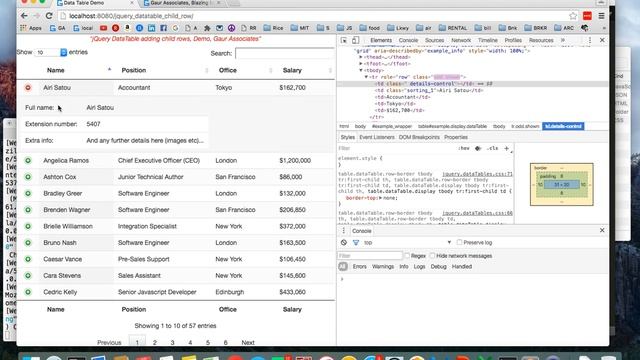Expand details for Cedric Kelly
The image size is (640, 360).
click(28, 292)
